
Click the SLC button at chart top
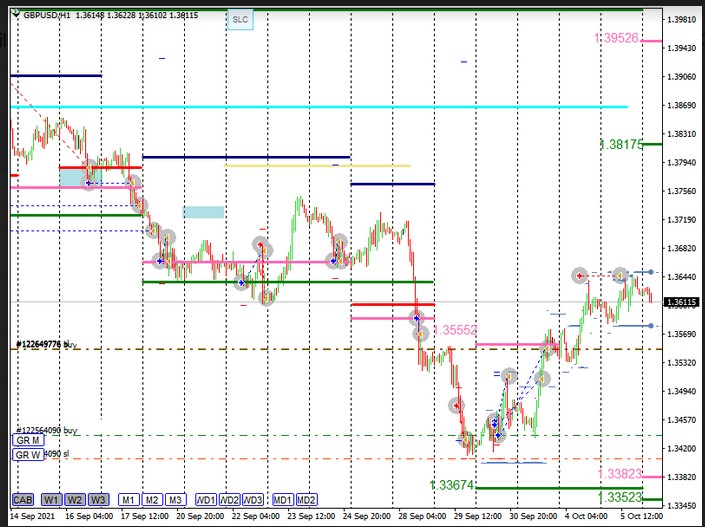pos(239,19)
